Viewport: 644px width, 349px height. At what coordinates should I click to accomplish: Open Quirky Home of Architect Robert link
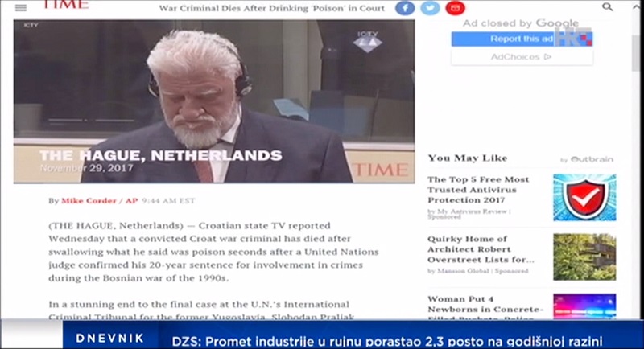tap(481, 249)
